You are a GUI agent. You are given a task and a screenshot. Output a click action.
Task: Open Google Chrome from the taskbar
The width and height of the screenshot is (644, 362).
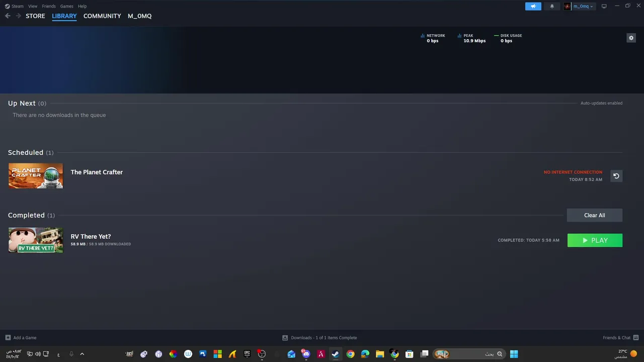350,354
